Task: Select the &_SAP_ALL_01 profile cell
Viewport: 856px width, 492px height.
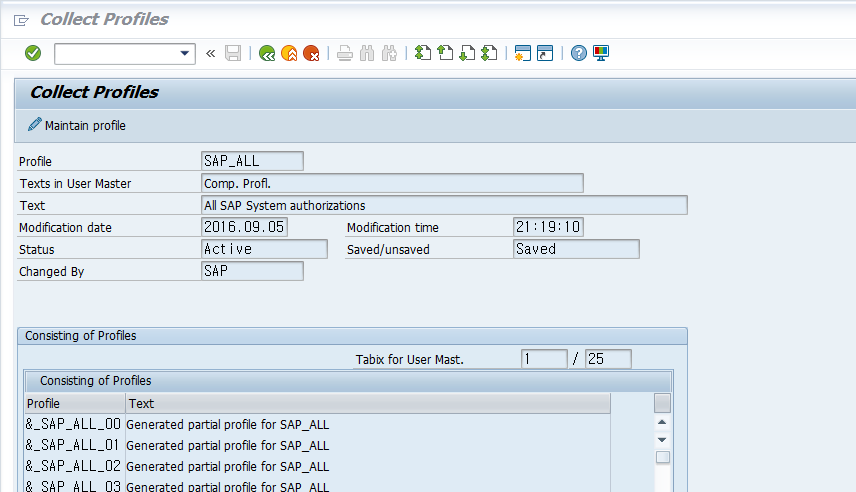Action: [74, 445]
